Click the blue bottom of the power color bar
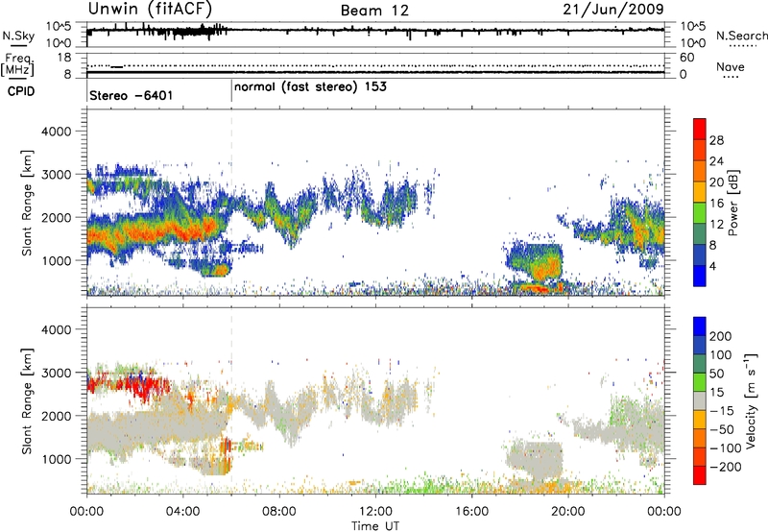Viewport: 768px width, 532px height. coord(700,276)
